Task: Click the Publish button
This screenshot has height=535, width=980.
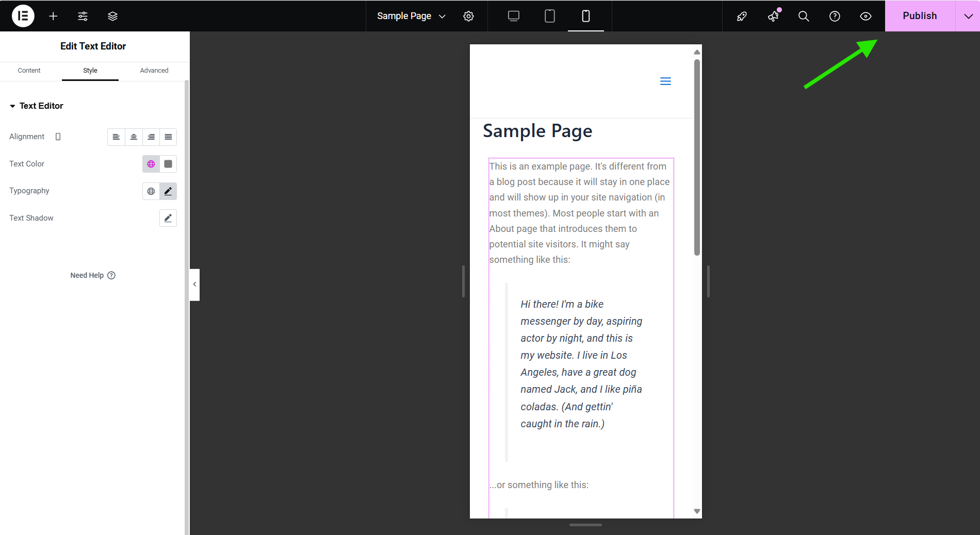Action: coord(920,16)
